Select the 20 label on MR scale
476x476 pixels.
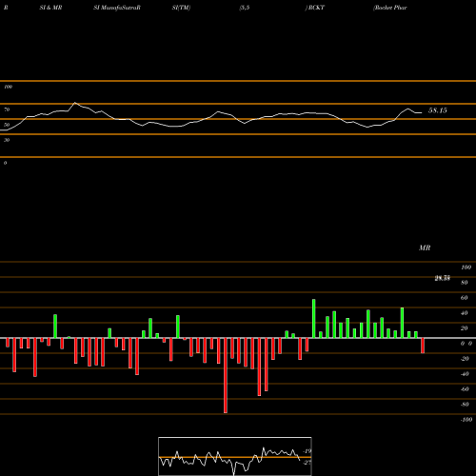[x=465, y=328]
